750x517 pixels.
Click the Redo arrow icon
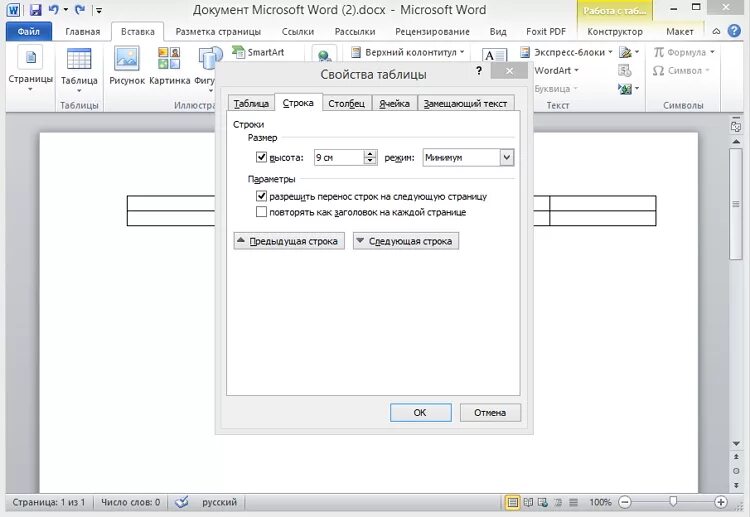pos(80,10)
